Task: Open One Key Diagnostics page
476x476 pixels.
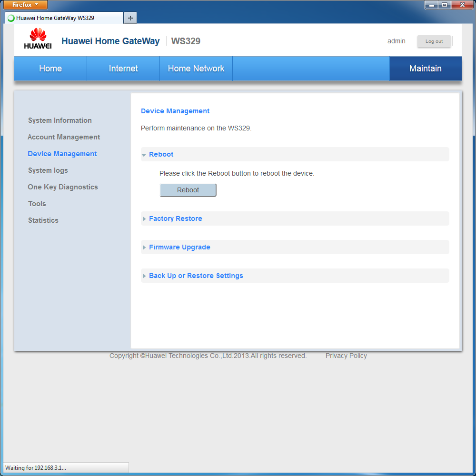Action: [63, 187]
